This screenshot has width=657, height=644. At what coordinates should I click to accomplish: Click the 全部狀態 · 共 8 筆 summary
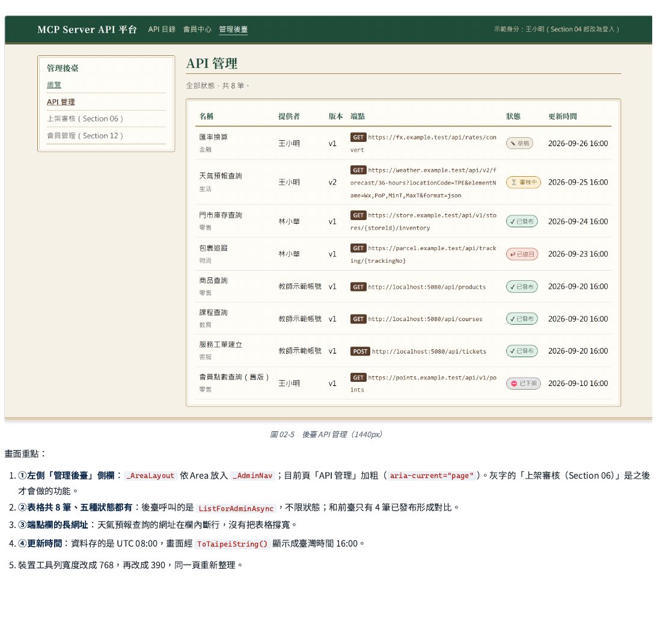click(218, 85)
